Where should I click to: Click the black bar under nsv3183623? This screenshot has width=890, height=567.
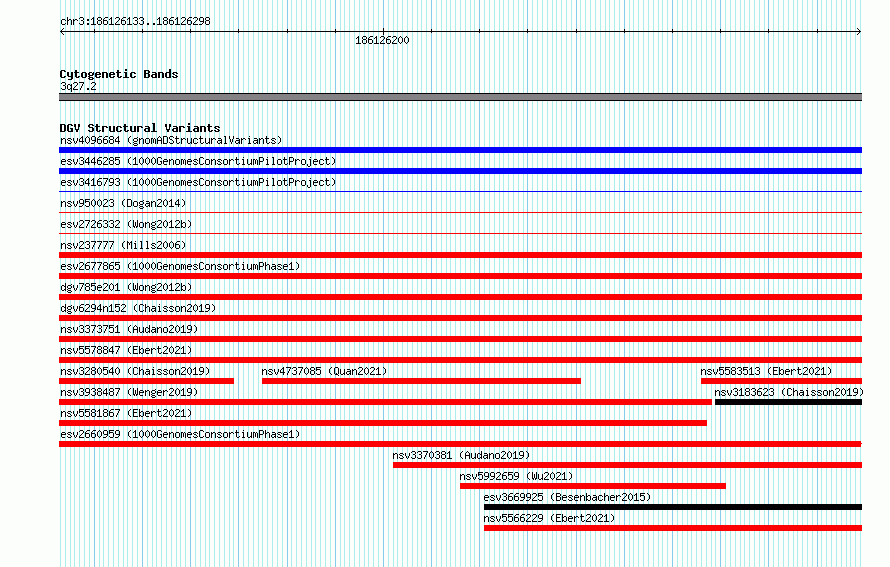788,402
